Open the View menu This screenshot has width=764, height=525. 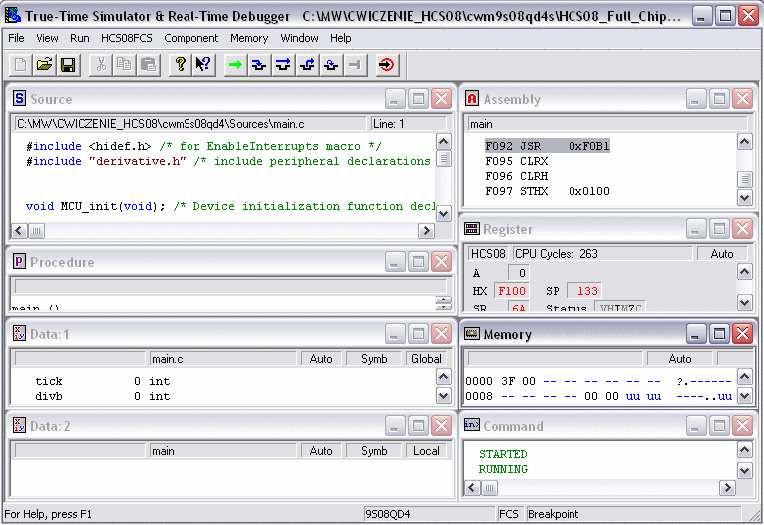click(x=47, y=38)
